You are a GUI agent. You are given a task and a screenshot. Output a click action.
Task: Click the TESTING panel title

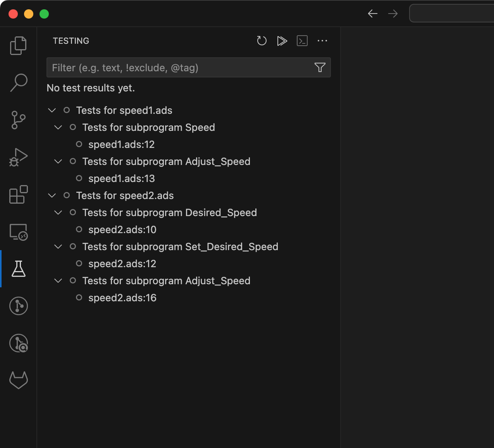71,41
